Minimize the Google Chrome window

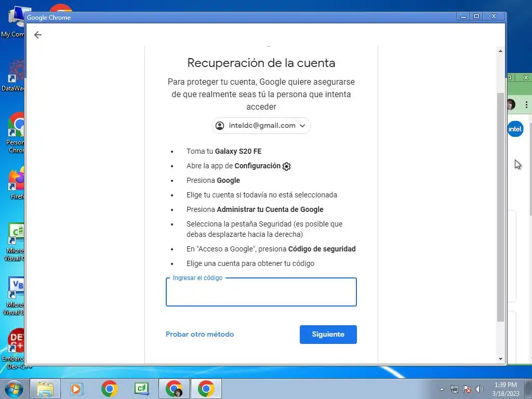463,16
